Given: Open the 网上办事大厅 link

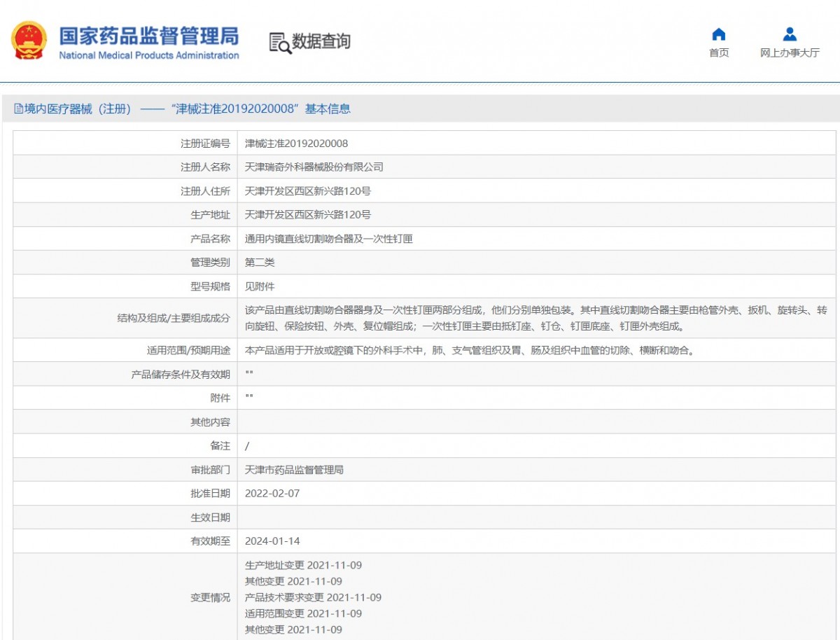Looking at the screenshot, I should pyautogui.click(x=789, y=53).
